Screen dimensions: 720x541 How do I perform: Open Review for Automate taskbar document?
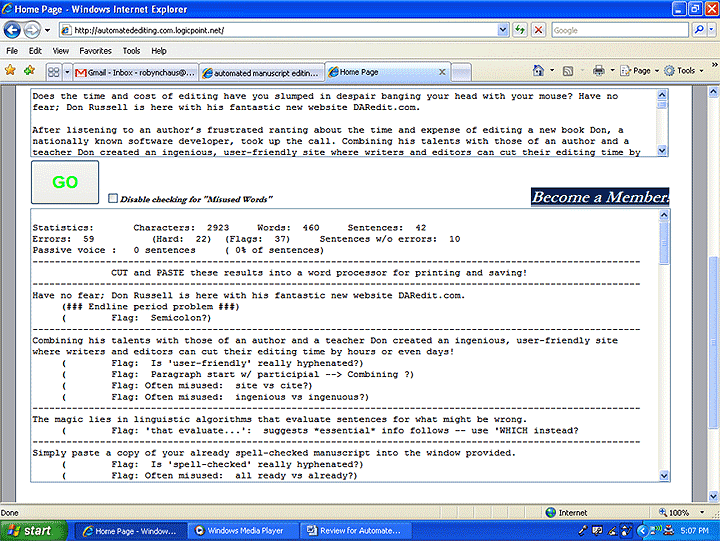click(x=356, y=531)
